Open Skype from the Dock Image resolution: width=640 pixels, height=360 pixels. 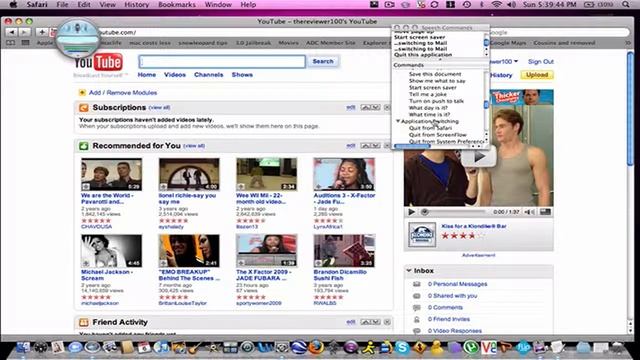[402, 348]
